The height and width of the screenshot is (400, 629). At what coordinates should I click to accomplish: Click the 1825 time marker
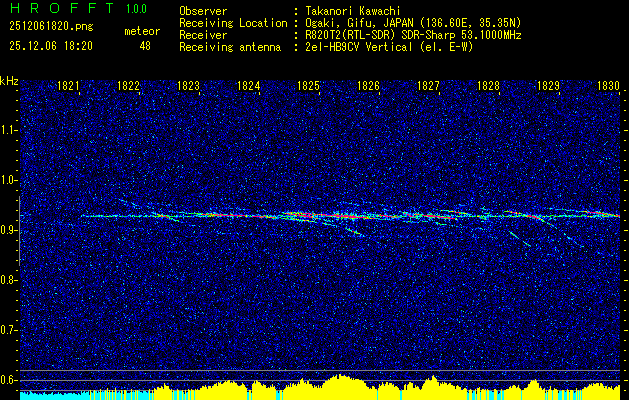[308, 85]
